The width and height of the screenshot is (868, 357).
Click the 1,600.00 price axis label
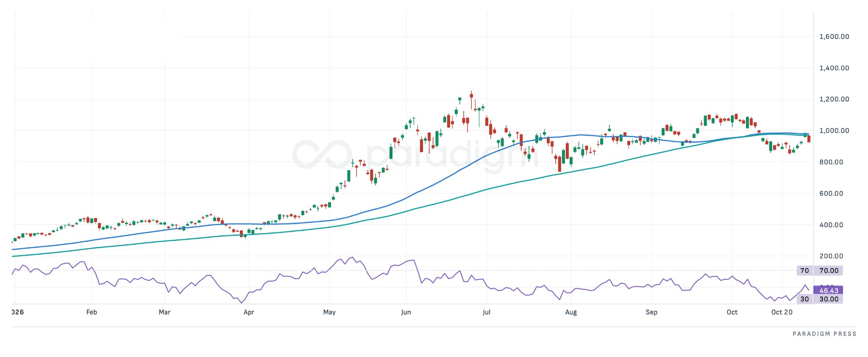coord(834,36)
